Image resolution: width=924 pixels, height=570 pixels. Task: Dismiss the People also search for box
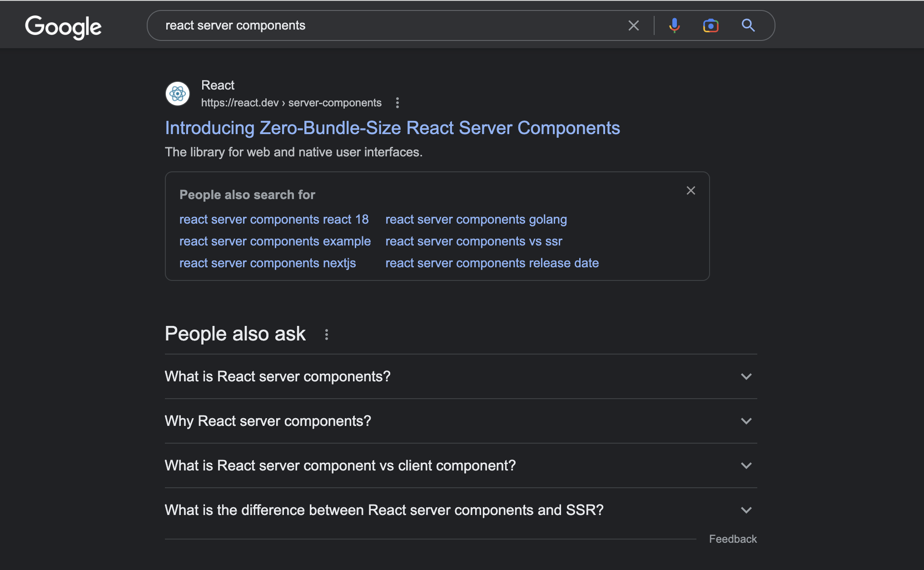tap(691, 190)
